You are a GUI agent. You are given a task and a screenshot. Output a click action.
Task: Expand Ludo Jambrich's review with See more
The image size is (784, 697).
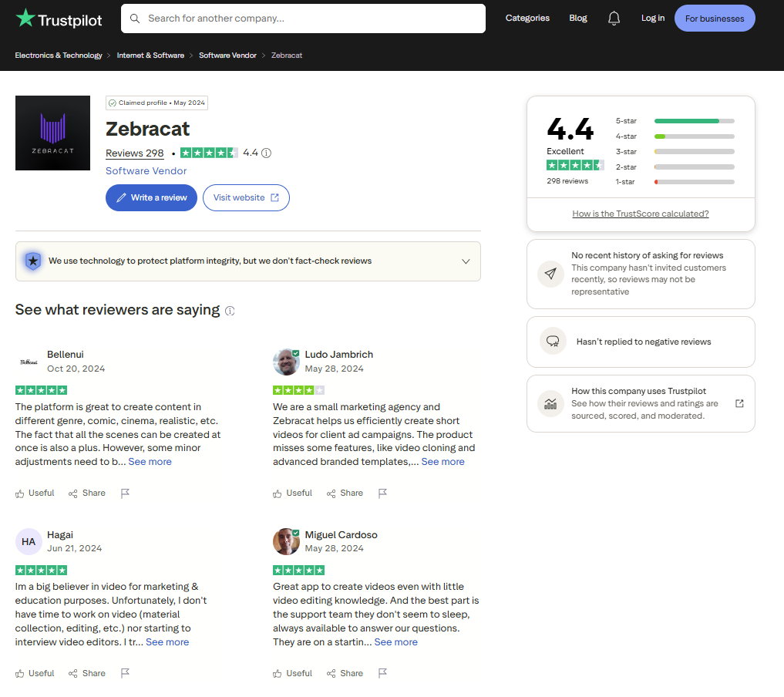(x=443, y=462)
